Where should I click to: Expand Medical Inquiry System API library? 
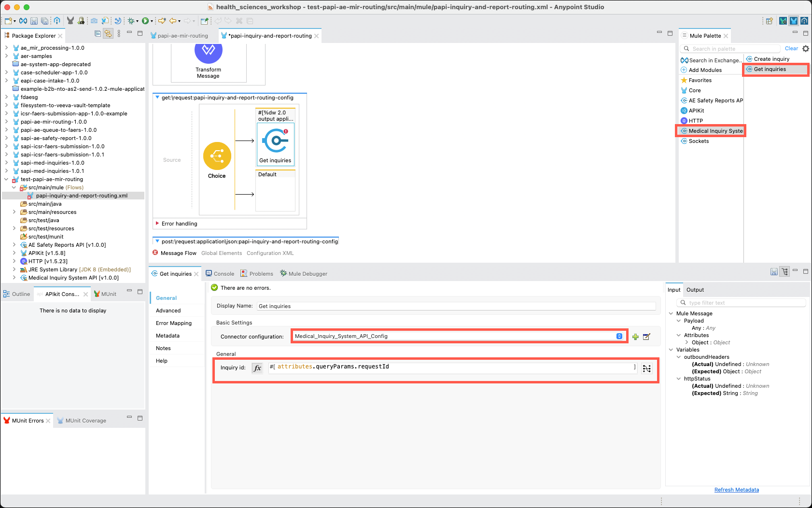coord(14,278)
